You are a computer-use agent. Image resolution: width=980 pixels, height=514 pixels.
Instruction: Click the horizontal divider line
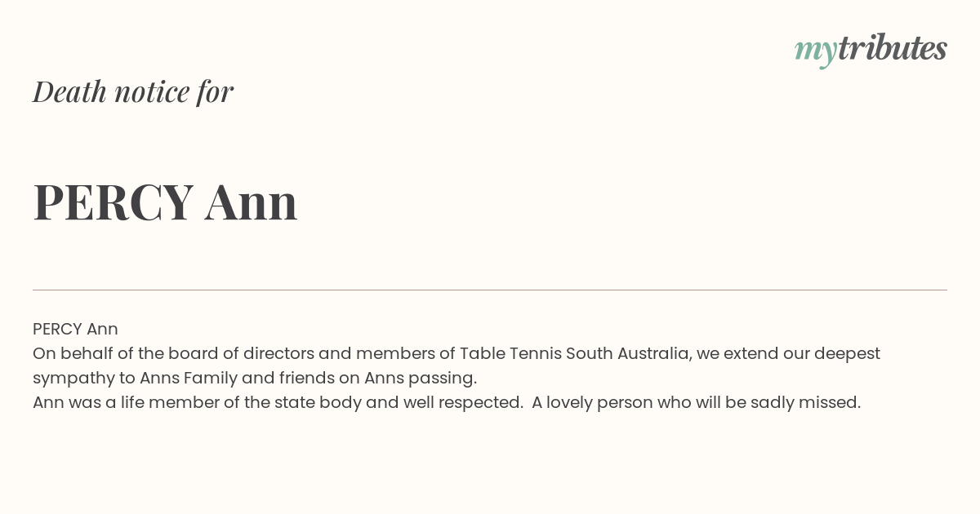click(490, 290)
